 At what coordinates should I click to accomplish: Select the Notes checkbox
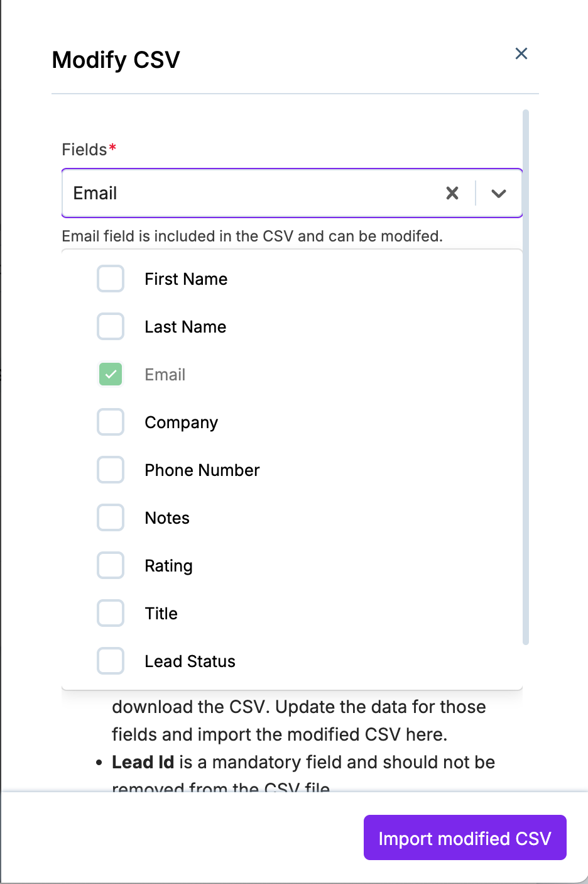point(111,517)
